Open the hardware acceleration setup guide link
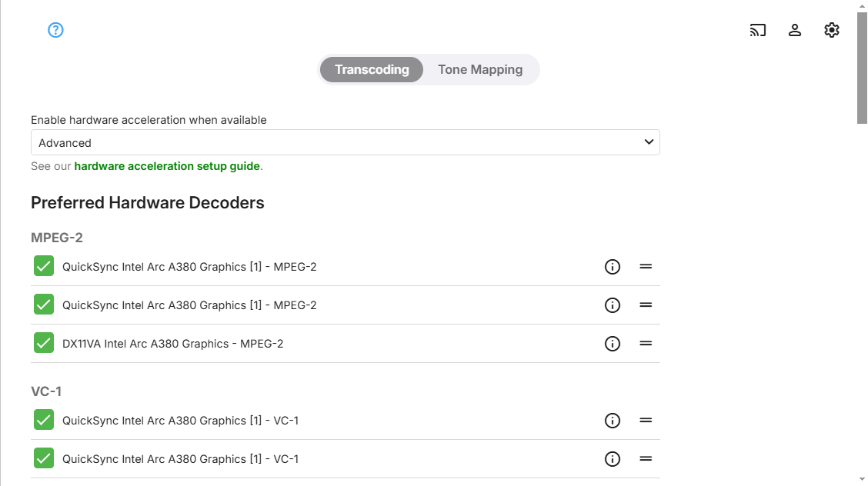868x486 pixels. (167, 166)
